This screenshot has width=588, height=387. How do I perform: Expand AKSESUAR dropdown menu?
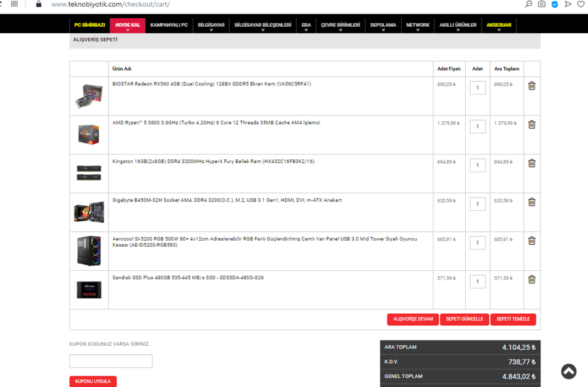498,25
